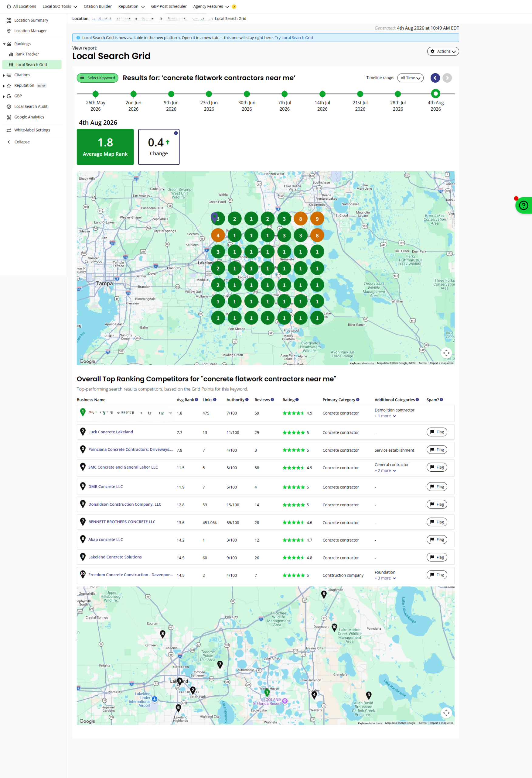Open Location Summary grid icon
Image resolution: width=532 pixels, height=778 pixels.
tap(9, 20)
